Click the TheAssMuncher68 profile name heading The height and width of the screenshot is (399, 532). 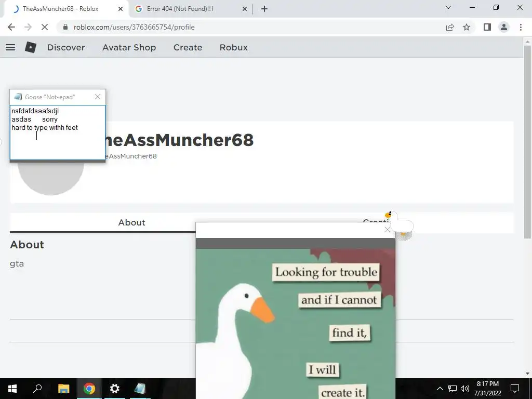coord(180,140)
